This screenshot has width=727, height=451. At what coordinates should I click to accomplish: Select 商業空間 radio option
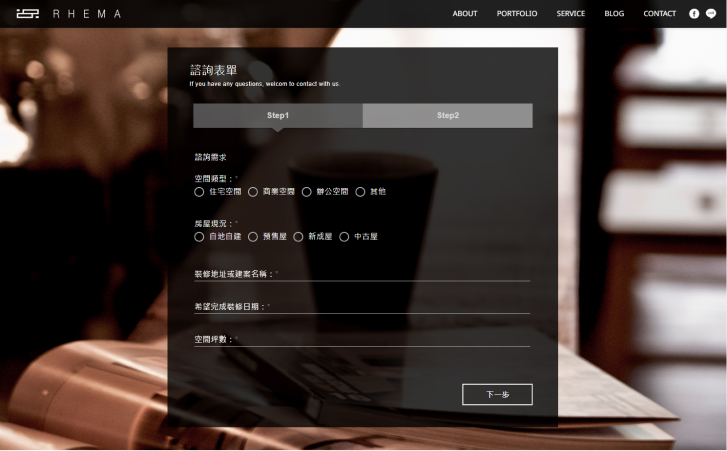253,191
